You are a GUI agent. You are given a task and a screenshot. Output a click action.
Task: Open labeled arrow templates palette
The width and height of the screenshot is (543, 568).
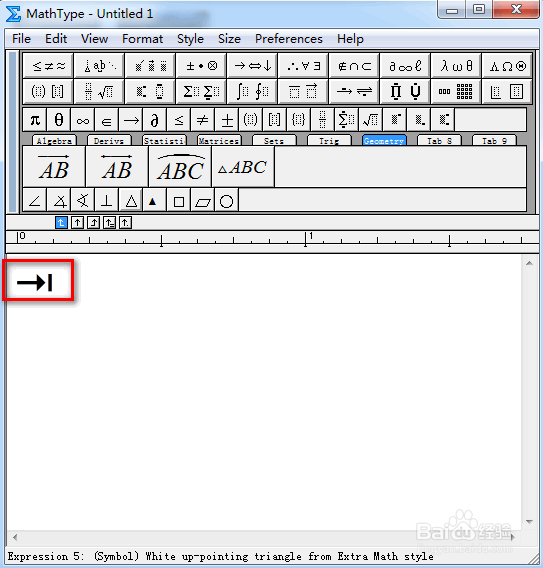pyautogui.click(x=355, y=91)
